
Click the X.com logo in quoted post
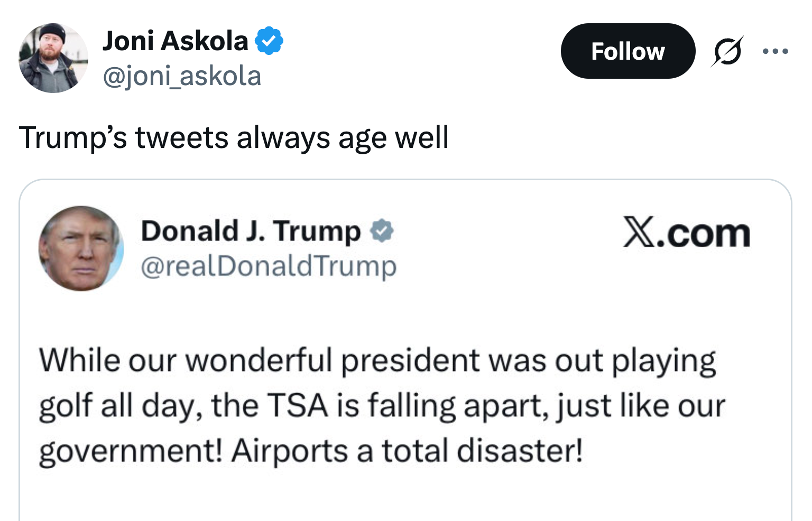(686, 232)
